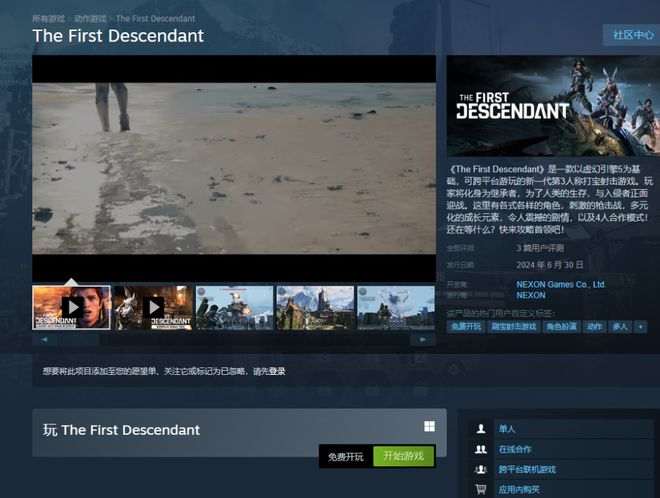660x498 pixels.
Task: Click right arrow of thumbnail scroller
Action: [423, 339]
